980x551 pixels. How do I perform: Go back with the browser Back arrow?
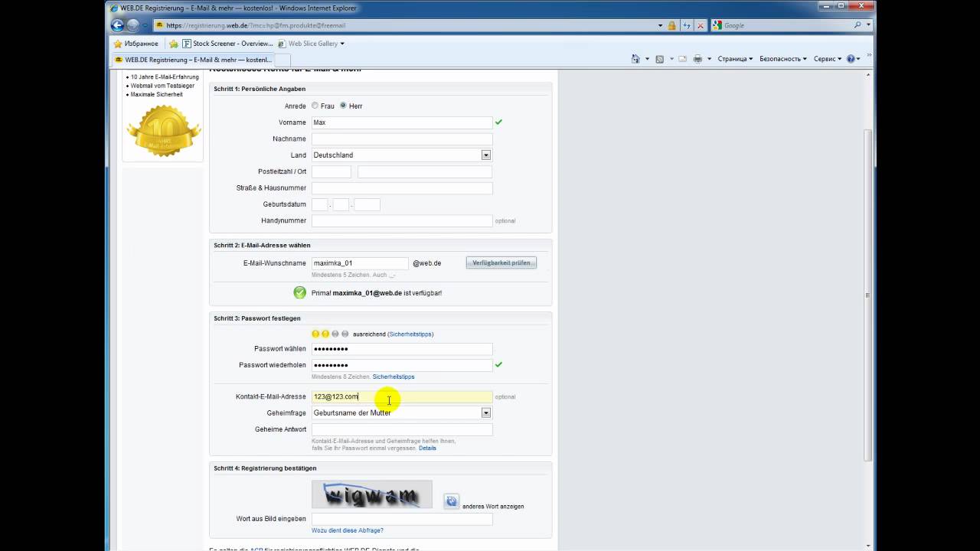117,25
